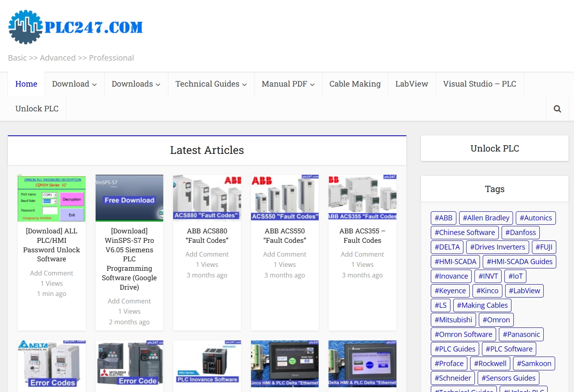The image size is (574, 392).
Task: Select the #Mitsubishi tag
Action: click(453, 320)
